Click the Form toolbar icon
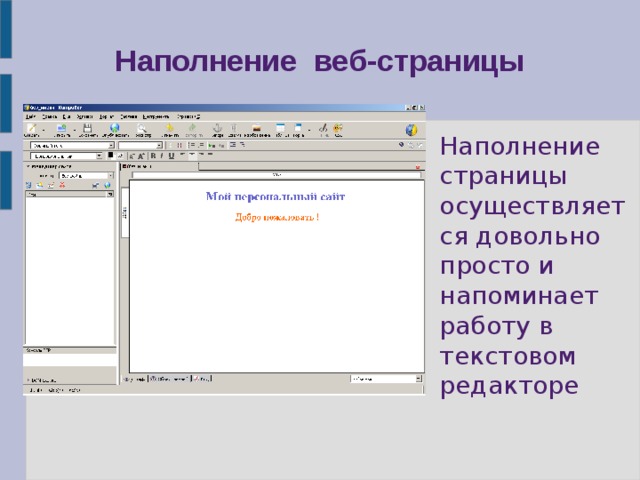Viewport: 640px width, 480px height. point(298,128)
